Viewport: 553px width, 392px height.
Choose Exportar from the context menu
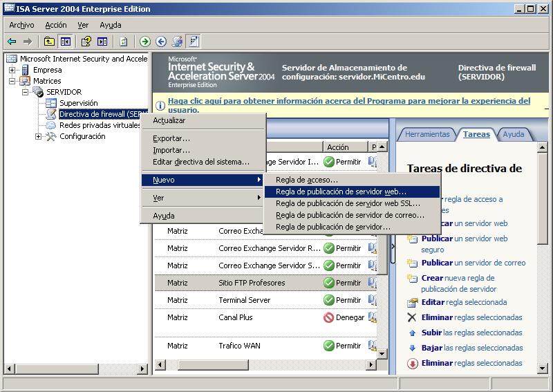171,138
